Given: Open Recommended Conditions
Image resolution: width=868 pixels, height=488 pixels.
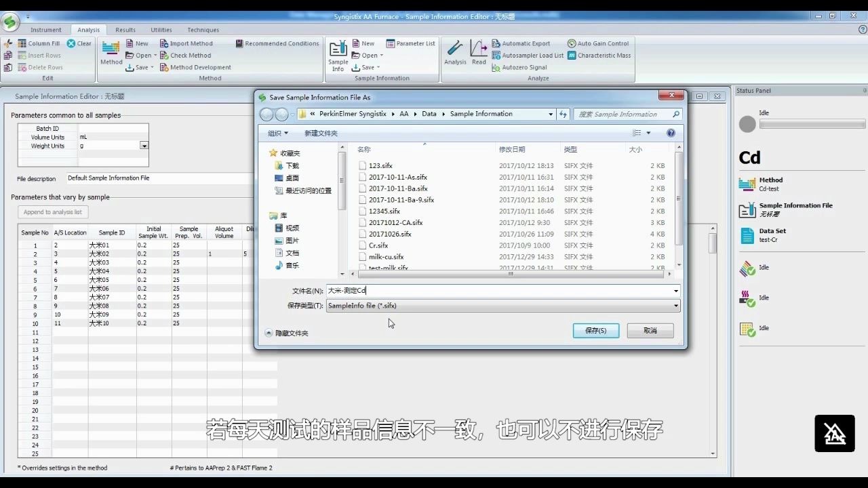Looking at the screenshot, I should [277, 43].
